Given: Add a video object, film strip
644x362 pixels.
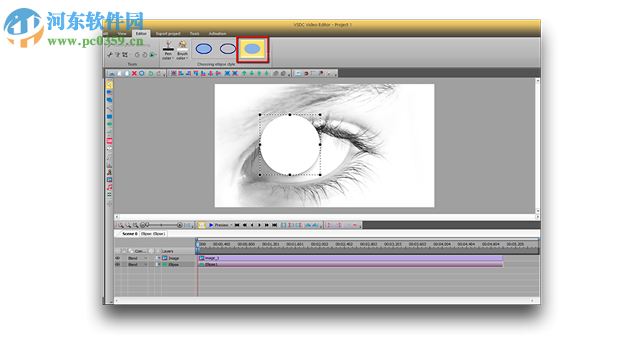Looking at the screenshot, I should pyautogui.click(x=109, y=195).
